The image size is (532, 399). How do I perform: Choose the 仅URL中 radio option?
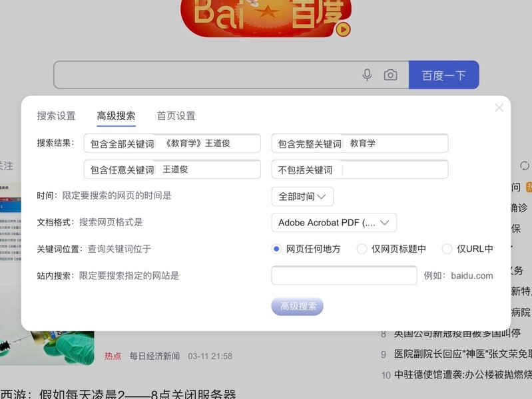point(447,249)
